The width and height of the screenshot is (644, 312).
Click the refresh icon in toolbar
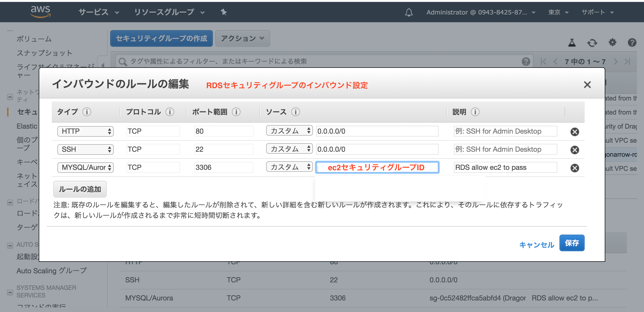point(592,43)
